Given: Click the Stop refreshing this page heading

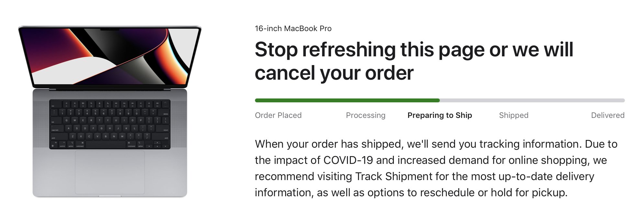Looking at the screenshot, I should 414,50.
